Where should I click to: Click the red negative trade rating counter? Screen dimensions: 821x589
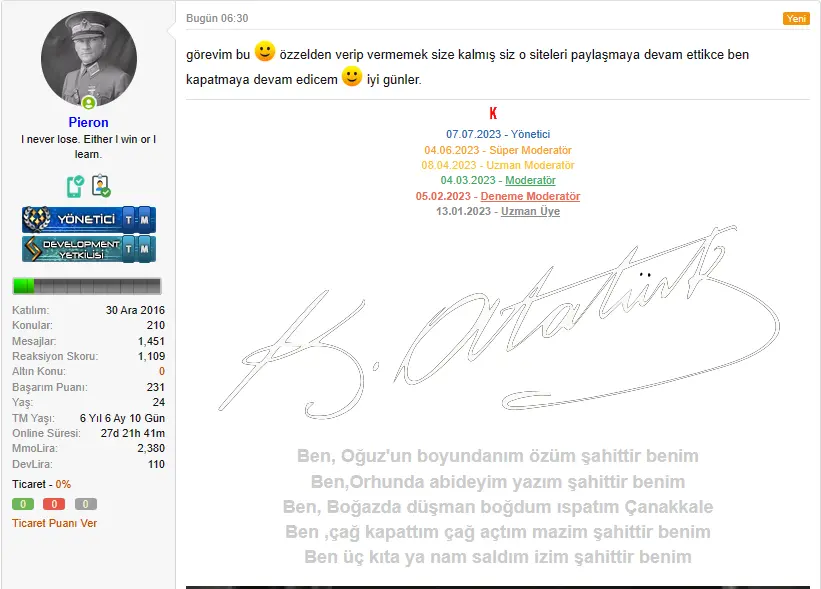[x=54, y=504]
